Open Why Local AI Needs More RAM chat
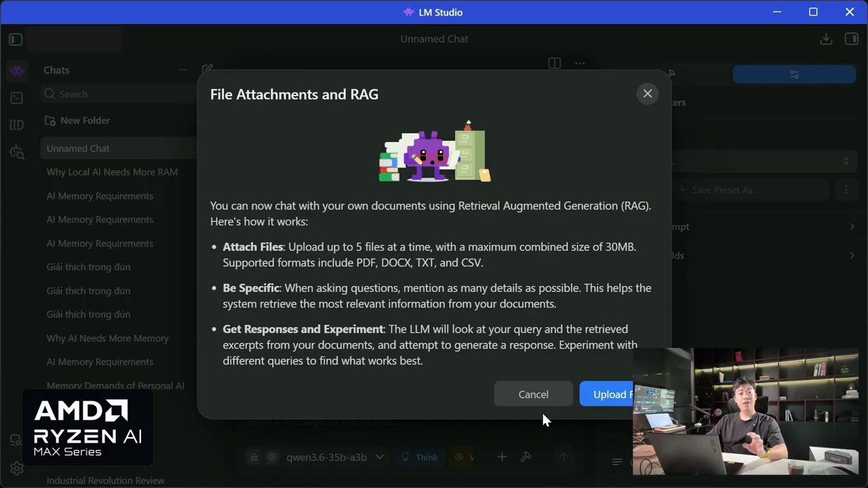 112,172
